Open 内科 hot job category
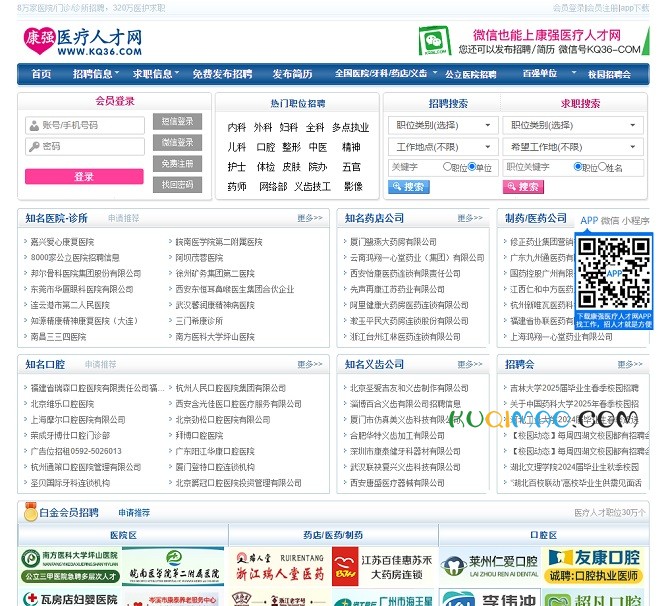 click(x=237, y=127)
